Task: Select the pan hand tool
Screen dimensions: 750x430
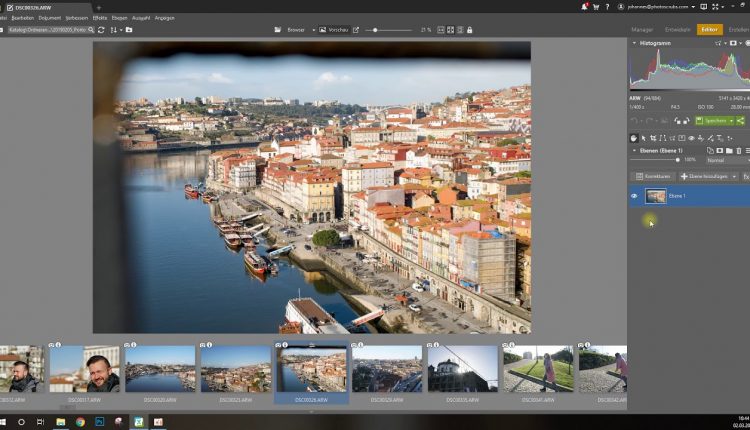Action: [633, 138]
